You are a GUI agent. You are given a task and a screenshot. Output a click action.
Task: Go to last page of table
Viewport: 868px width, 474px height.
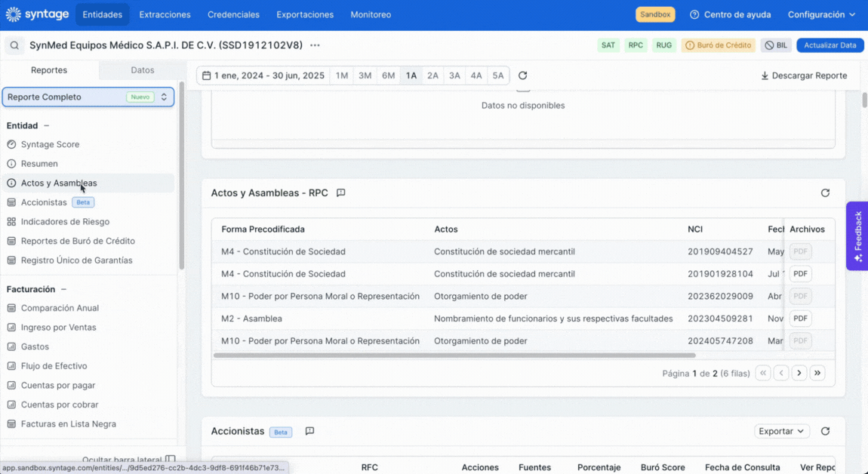[817, 373]
